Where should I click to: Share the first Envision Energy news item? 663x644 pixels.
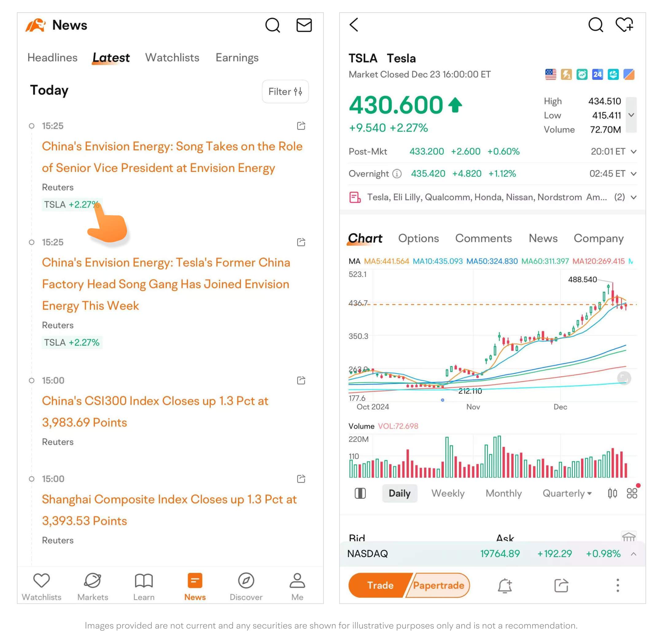coord(301,126)
